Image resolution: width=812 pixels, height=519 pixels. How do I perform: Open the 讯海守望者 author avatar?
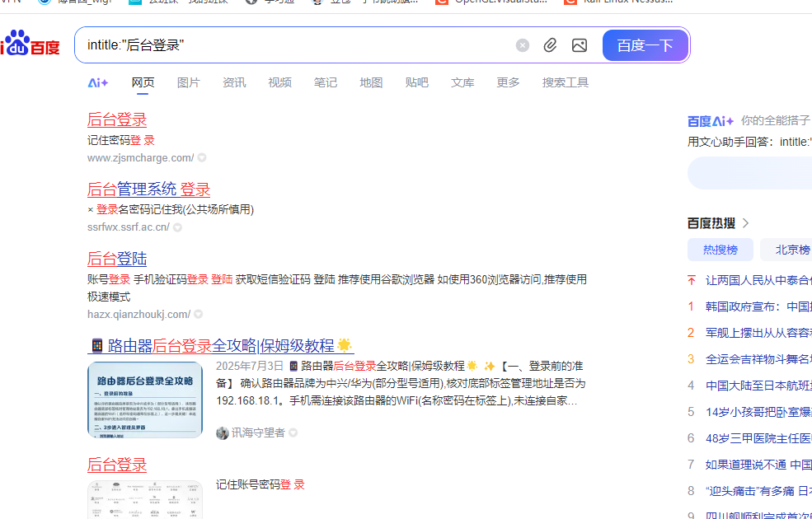(x=222, y=433)
